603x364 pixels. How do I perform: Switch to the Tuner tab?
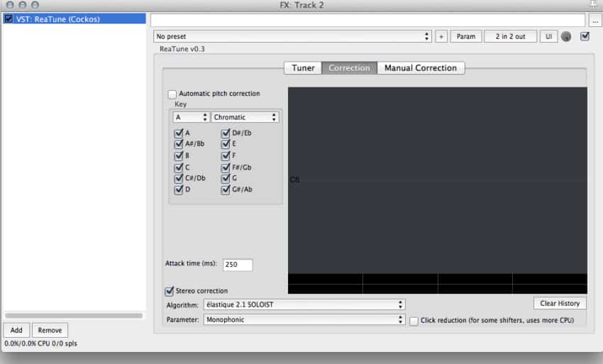tap(303, 68)
